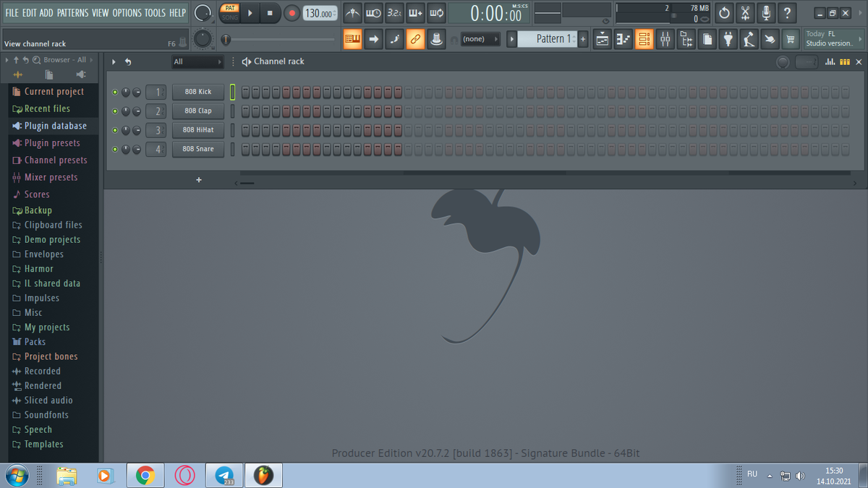The height and width of the screenshot is (488, 868).
Task: Open the audio editor scissors icon
Action: pos(745,13)
